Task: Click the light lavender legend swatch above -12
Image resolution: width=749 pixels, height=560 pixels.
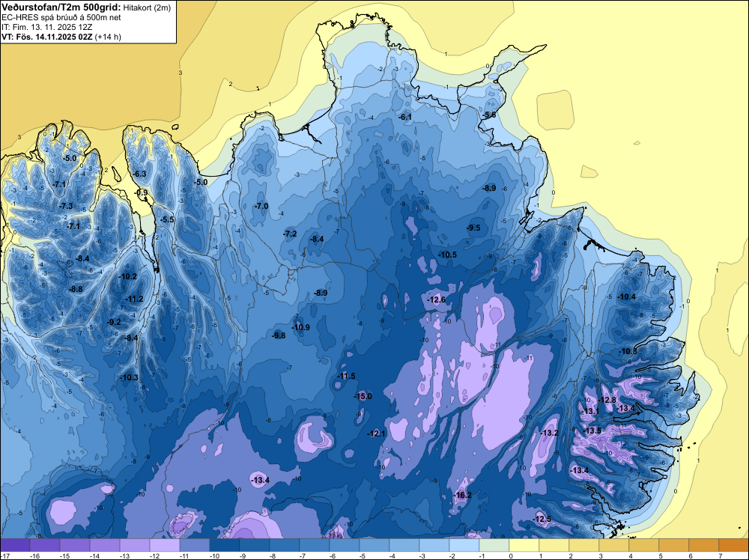Action: coord(164,545)
